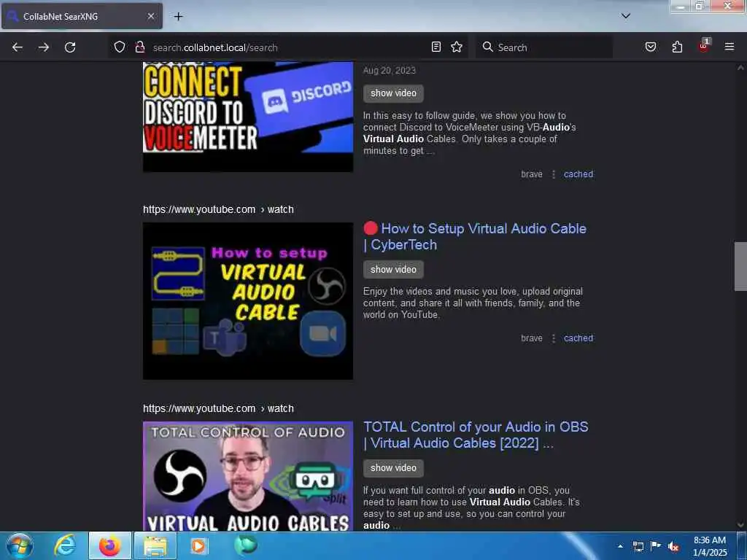Open How to Setup Virtual Audio Cable link

475,237
